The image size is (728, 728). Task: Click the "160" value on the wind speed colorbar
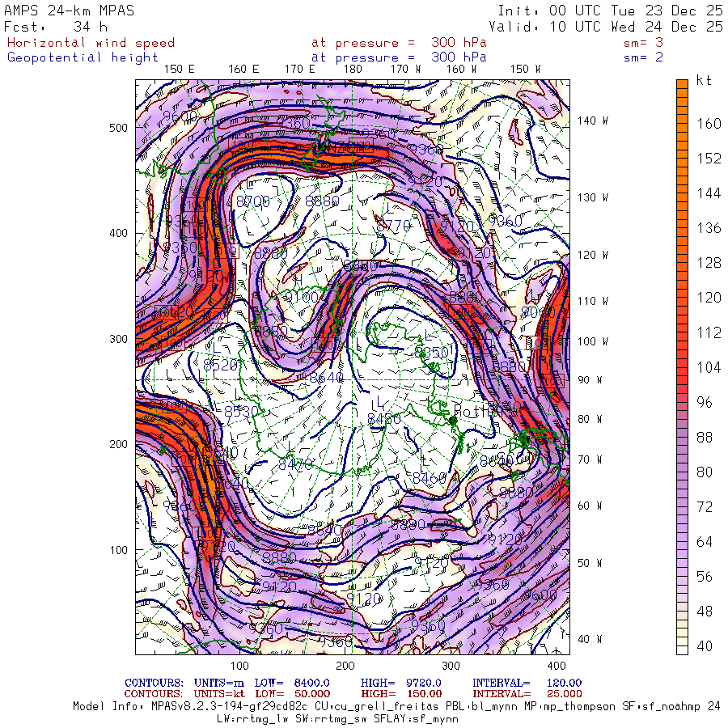coord(709,124)
